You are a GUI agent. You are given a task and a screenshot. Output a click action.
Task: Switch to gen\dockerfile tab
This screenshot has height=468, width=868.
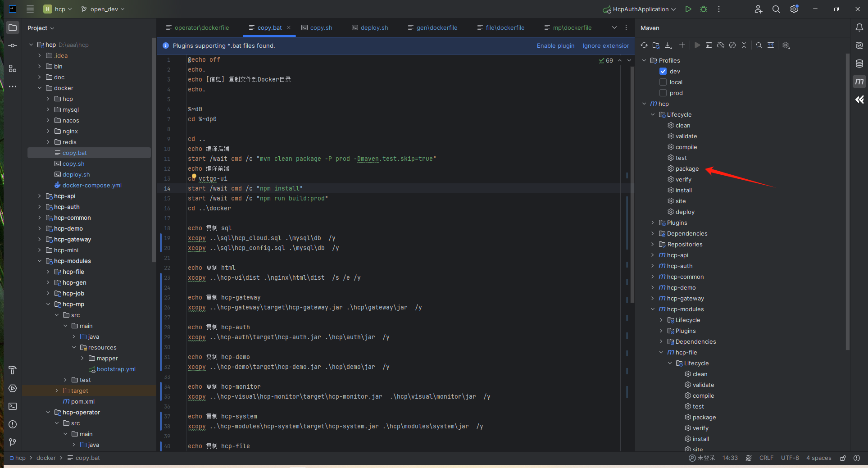[432, 27]
